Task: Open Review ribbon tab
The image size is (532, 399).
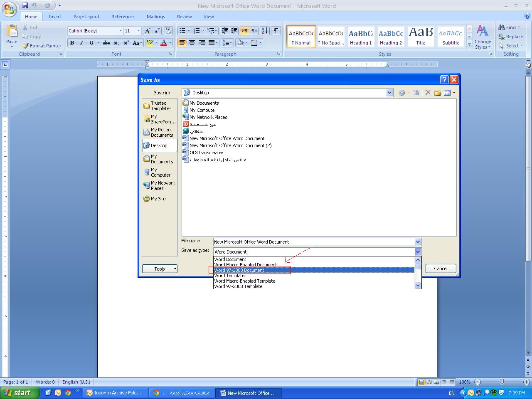Action: [185, 17]
